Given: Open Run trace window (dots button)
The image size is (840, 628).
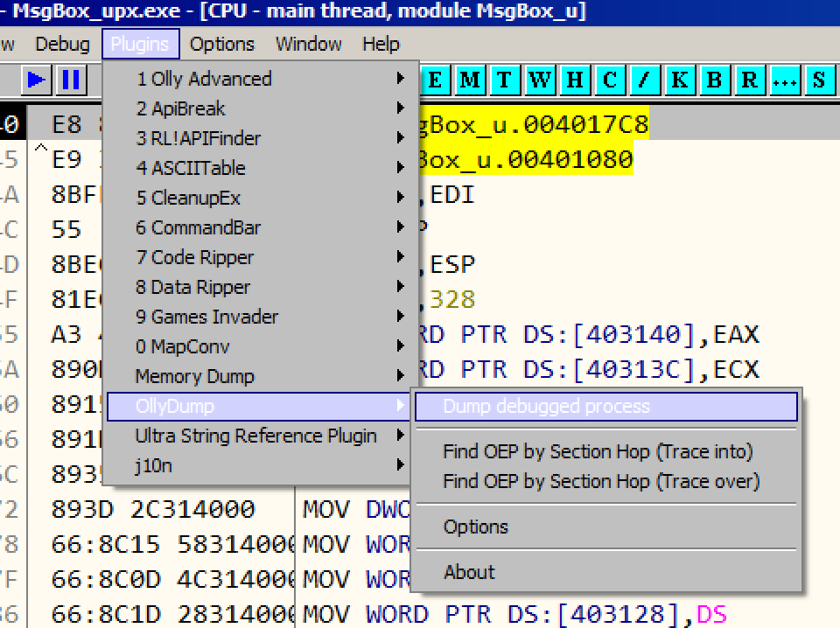Looking at the screenshot, I should pyautogui.click(x=785, y=80).
